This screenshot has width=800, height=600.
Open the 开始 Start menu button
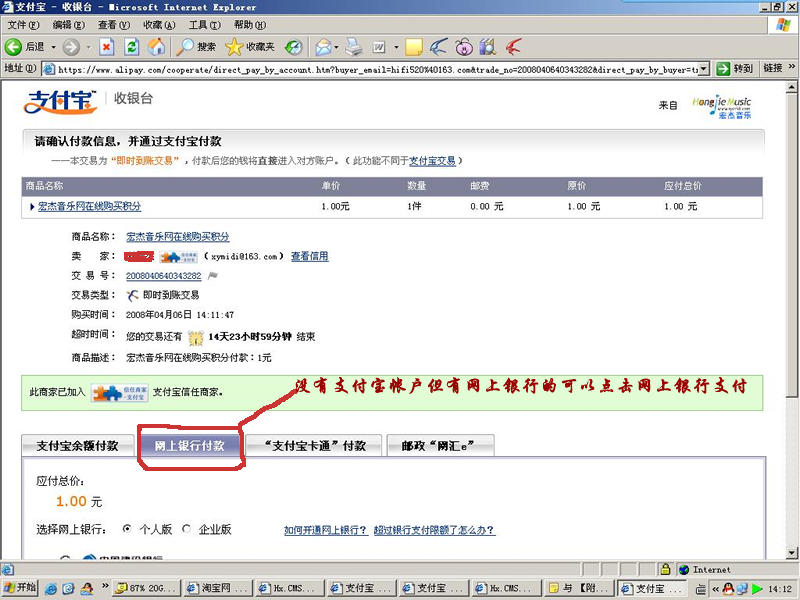pyautogui.click(x=20, y=588)
